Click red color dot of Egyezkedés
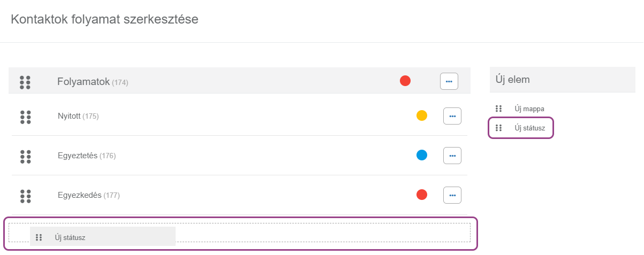The height and width of the screenshot is (255, 644). tap(422, 195)
